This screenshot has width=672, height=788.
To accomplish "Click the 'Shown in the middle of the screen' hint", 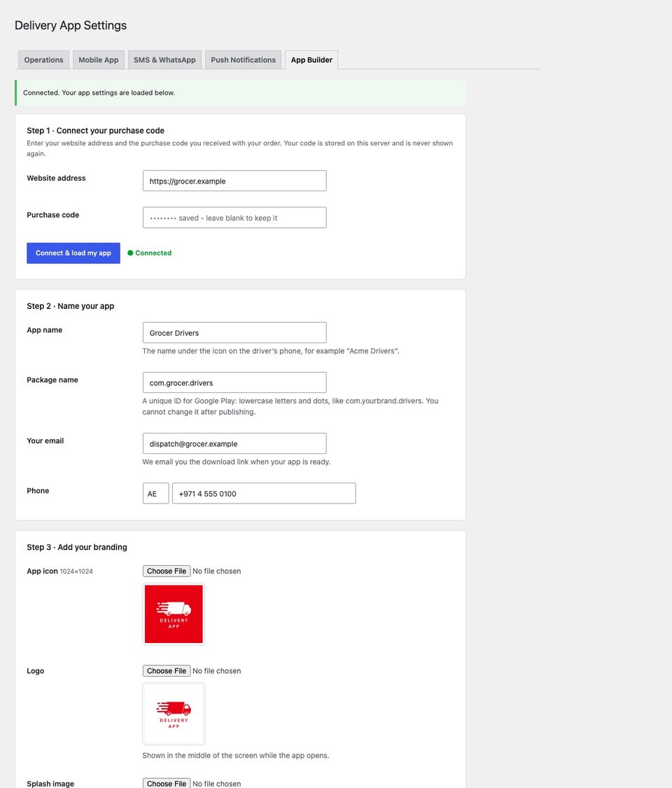I will (x=236, y=755).
